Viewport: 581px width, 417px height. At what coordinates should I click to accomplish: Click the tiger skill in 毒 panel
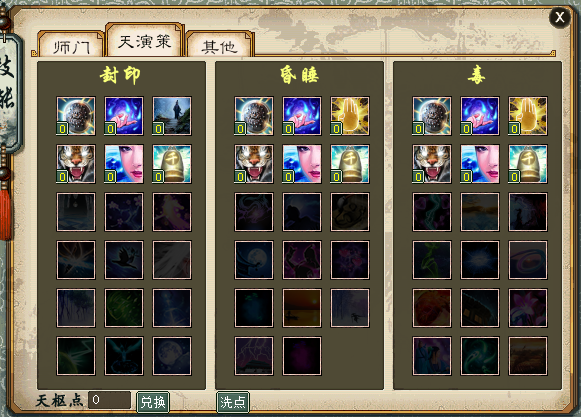click(432, 164)
